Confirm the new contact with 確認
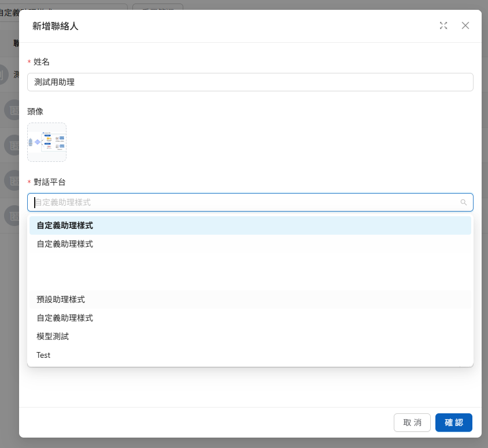Viewport: 488px width, 448px height. 453,423
